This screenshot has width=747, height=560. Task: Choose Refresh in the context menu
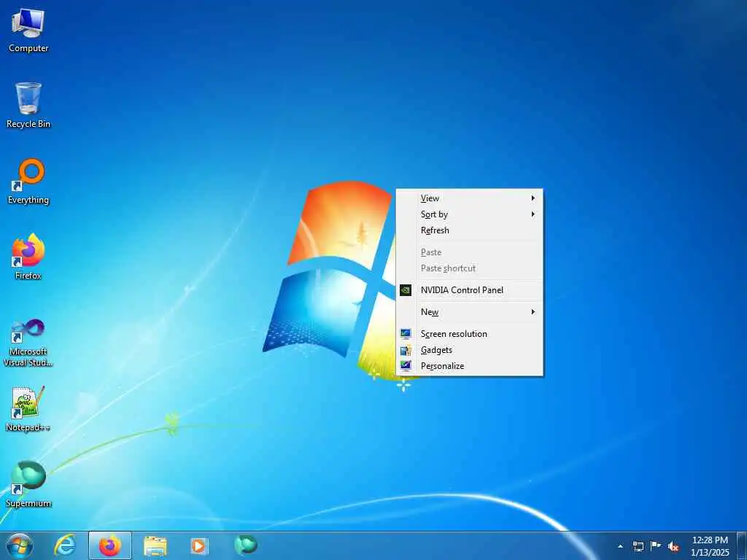(x=469, y=230)
